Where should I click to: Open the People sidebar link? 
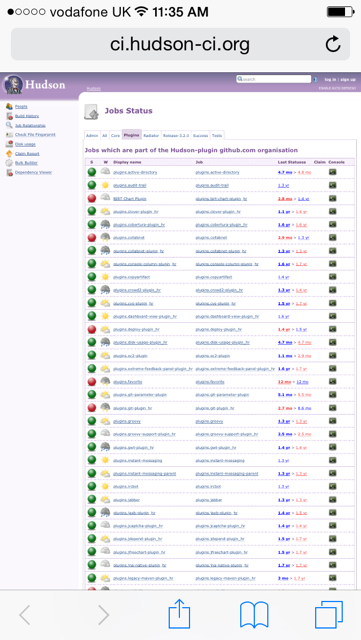[21, 107]
